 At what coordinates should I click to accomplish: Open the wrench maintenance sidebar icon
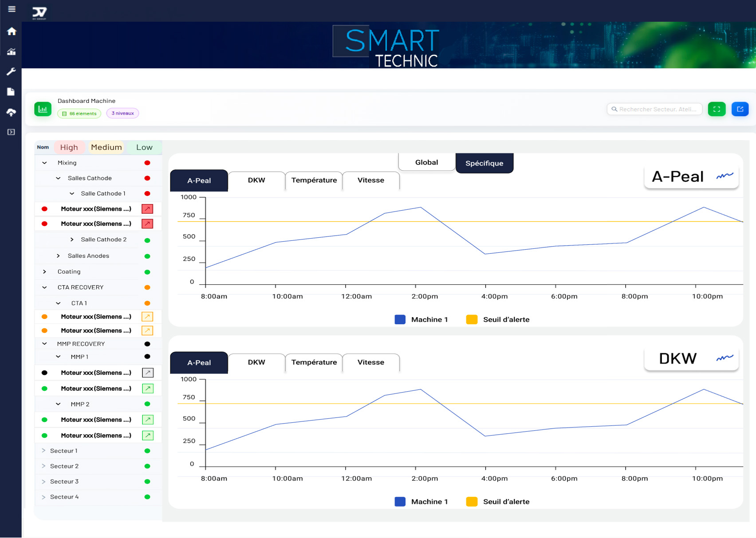pos(12,71)
